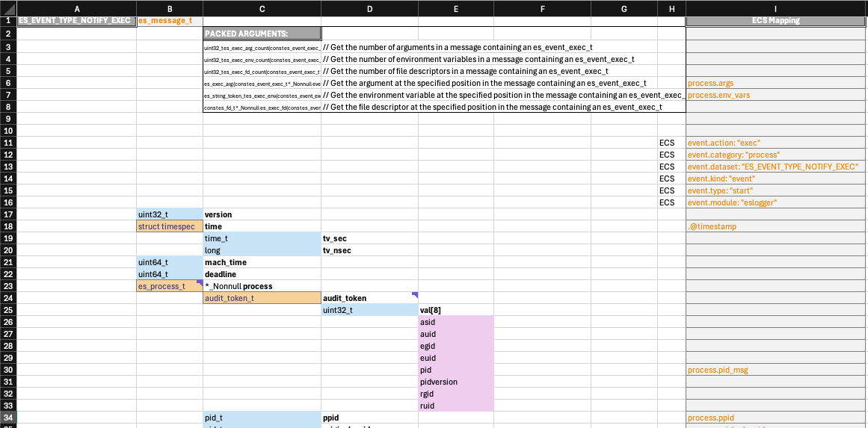Select the es_process_t cell
868x428 pixels.
click(x=170, y=286)
